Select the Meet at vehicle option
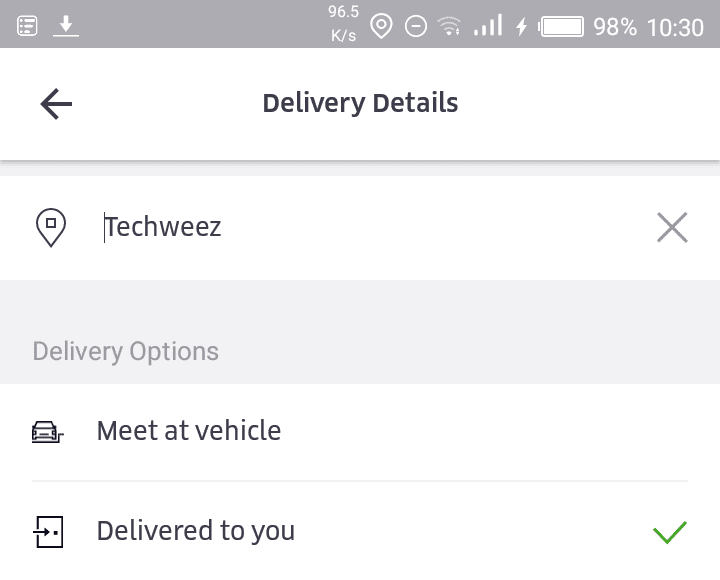720x580 pixels. coord(360,432)
